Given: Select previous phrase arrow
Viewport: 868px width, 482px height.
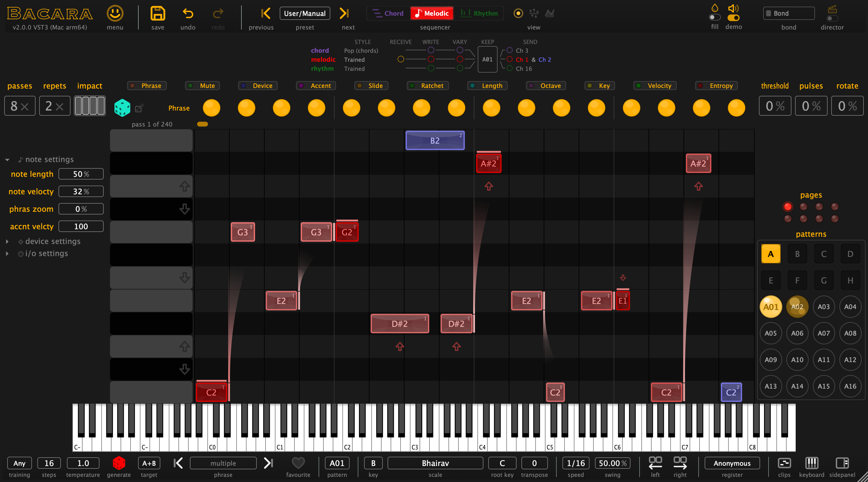Looking at the screenshot, I should pyautogui.click(x=178, y=463).
